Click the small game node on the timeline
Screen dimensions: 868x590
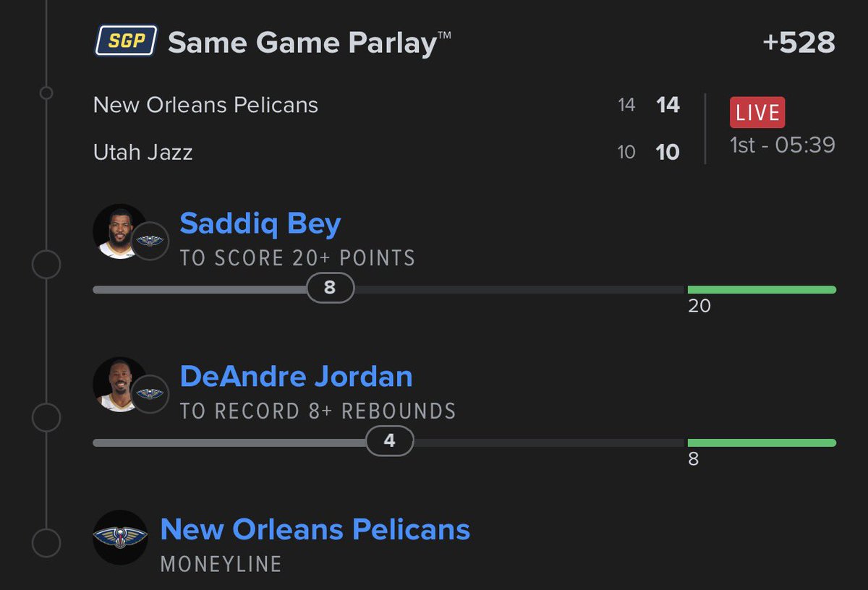(x=46, y=93)
